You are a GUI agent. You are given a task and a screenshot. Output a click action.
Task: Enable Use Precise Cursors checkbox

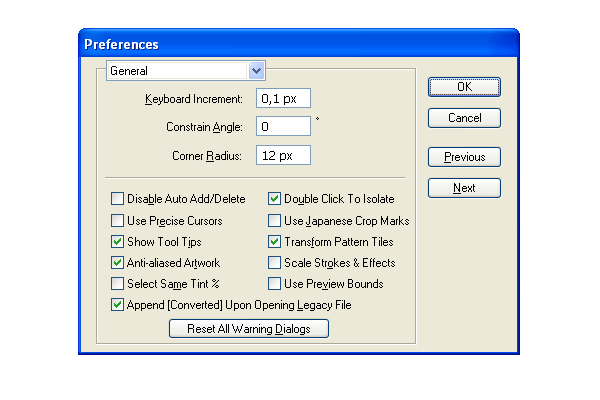pyautogui.click(x=117, y=220)
